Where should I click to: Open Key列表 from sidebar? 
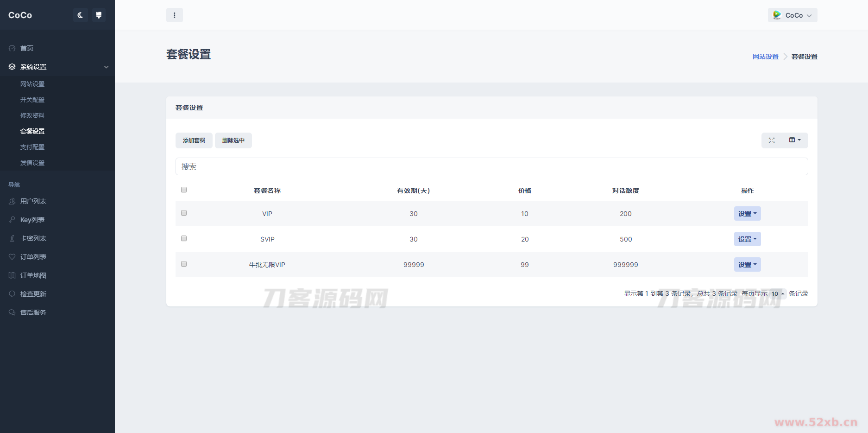tap(32, 220)
